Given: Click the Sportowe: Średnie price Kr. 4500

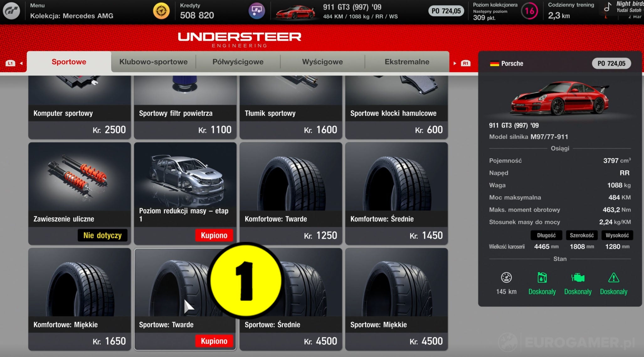Looking at the screenshot, I should (320, 341).
